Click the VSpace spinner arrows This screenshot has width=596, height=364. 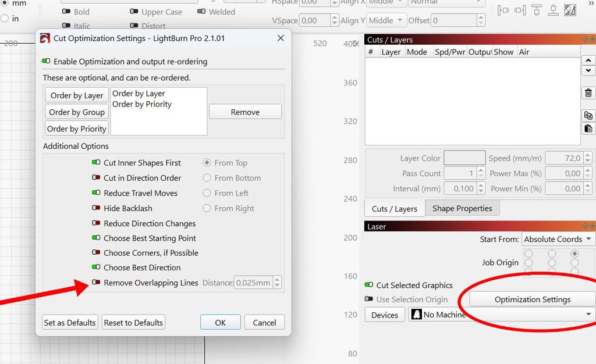coord(334,20)
